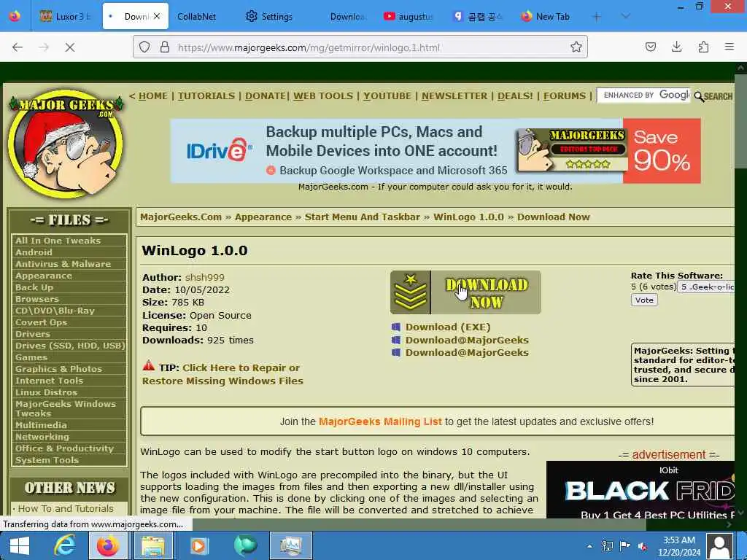
Task: Open File Explorer from taskbar
Action: coord(153,545)
